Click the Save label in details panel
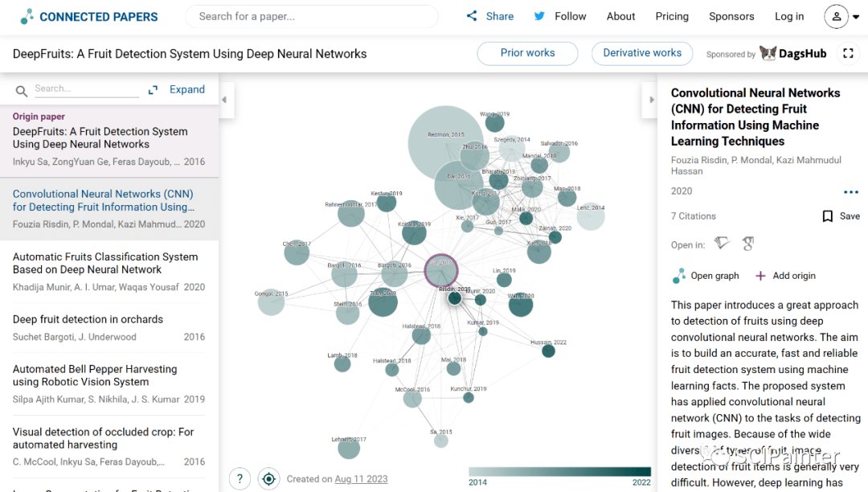 850,216
